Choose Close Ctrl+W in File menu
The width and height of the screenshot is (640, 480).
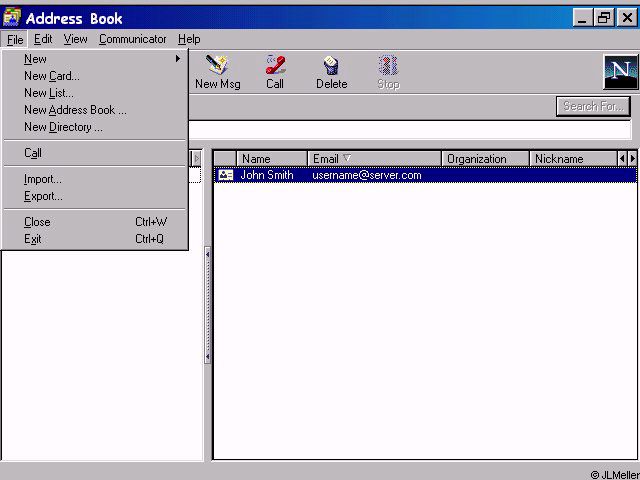point(95,222)
